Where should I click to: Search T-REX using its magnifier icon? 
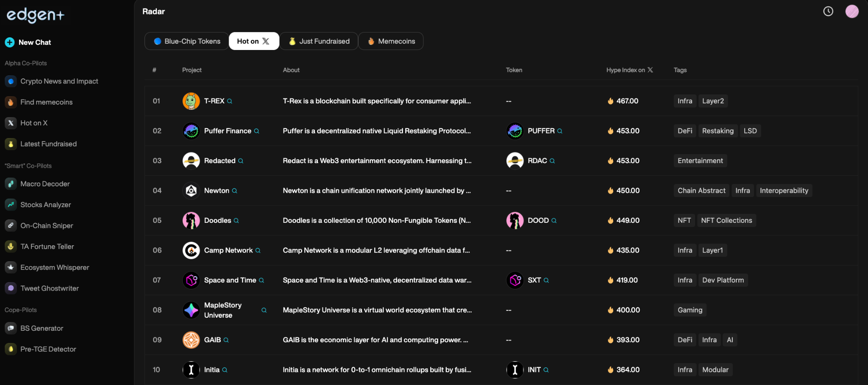229,101
